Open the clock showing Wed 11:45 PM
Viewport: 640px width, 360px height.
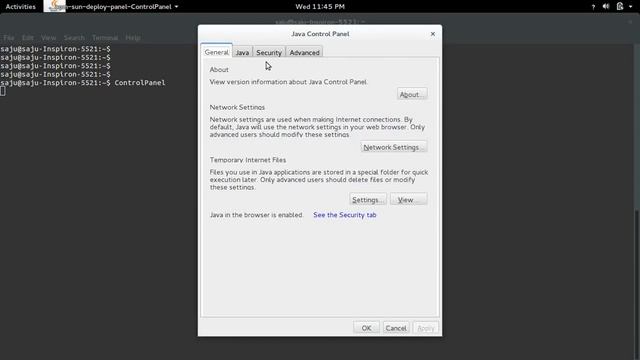click(x=320, y=7)
